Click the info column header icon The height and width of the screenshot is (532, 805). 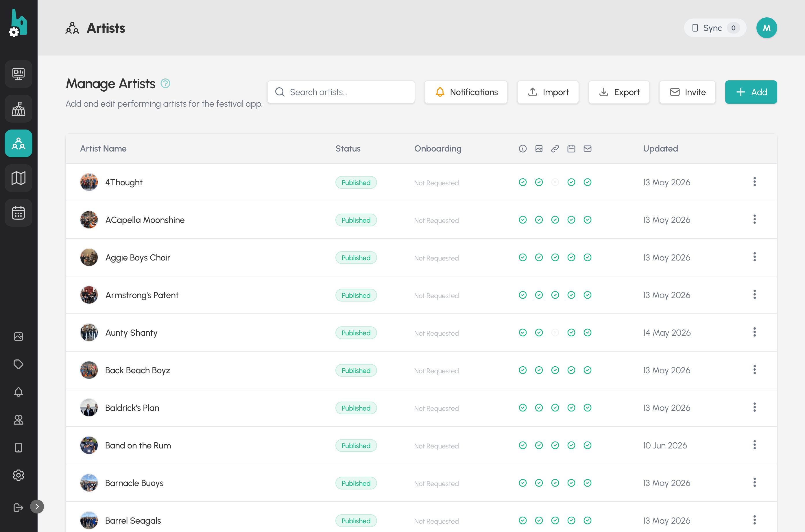[x=523, y=149]
